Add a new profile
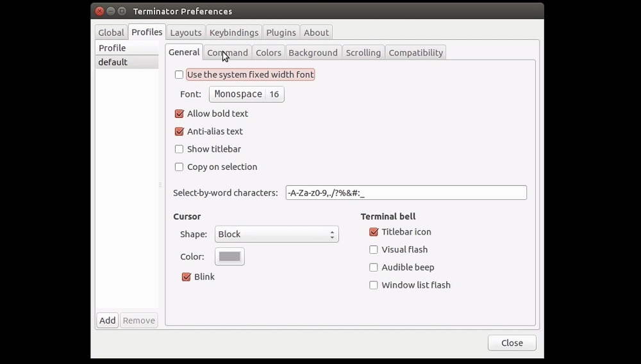 [x=108, y=320]
